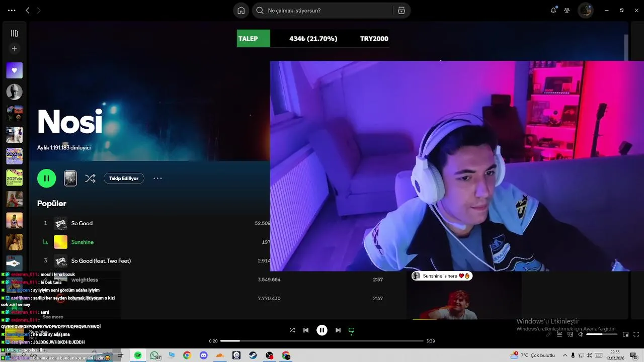Open Connect to a device icon

(571, 334)
